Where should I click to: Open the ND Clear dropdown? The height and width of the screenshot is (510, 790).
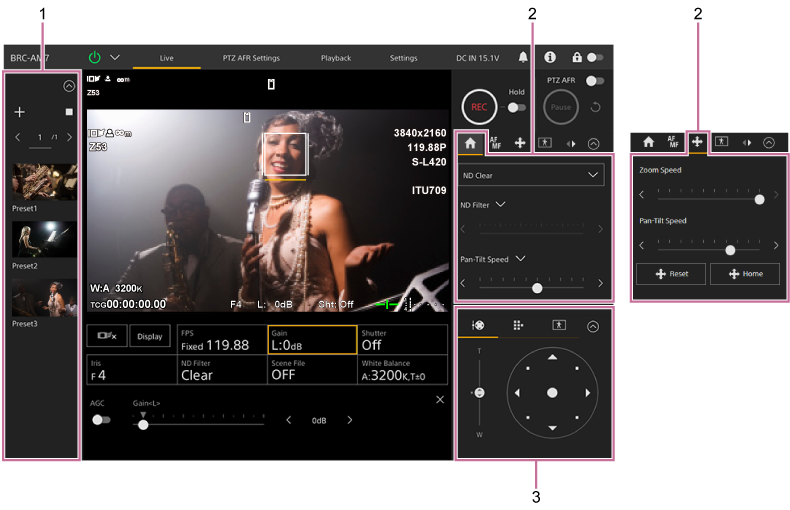coord(532,175)
